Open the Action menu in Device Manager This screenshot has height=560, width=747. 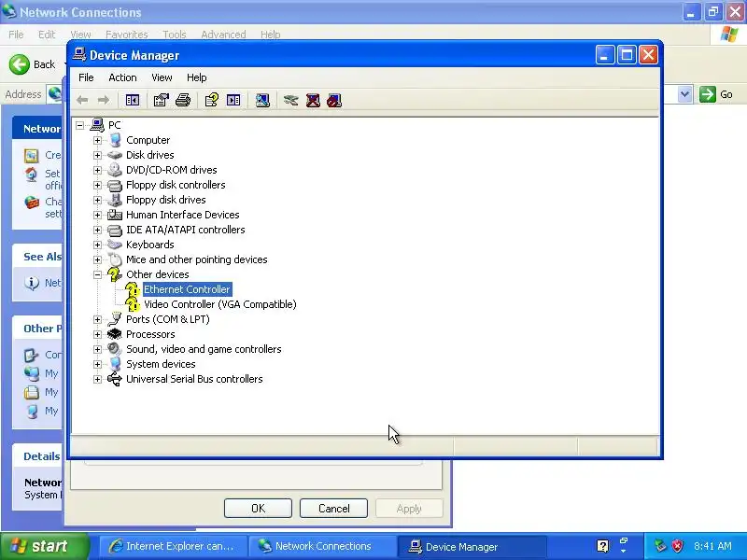(x=122, y=77)
